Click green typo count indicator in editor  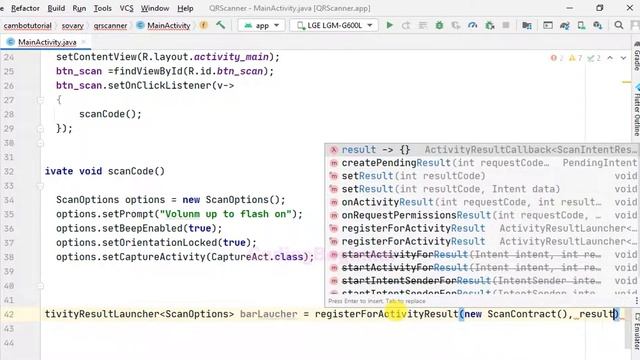[594, 58]
